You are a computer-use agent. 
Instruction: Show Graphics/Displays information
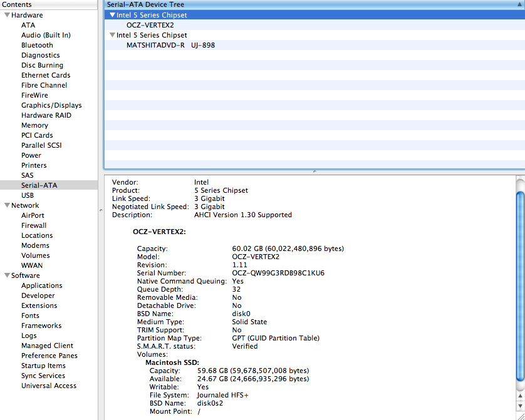point(51,105)
